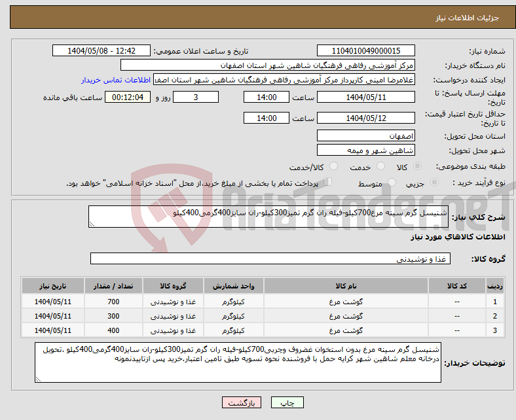Click the تعداد / مقدار column header
Screen dimensions: 516x420
coord(113,286)
